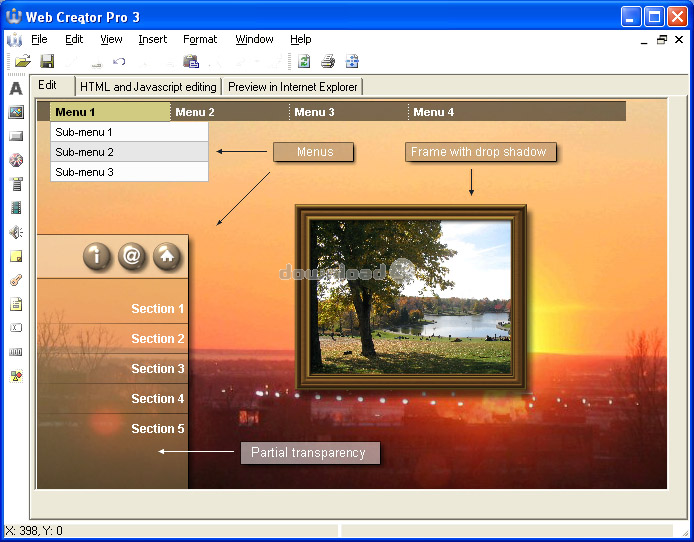Select the Button tool in the sidebar
Viewport: 694px width, 542px height.
16,136
